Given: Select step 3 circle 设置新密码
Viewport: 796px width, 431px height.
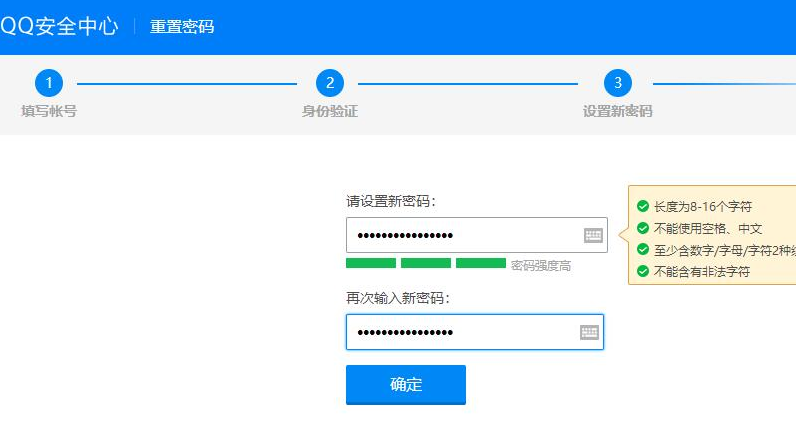Looking at the screenshot, I should tap(618, 83).
